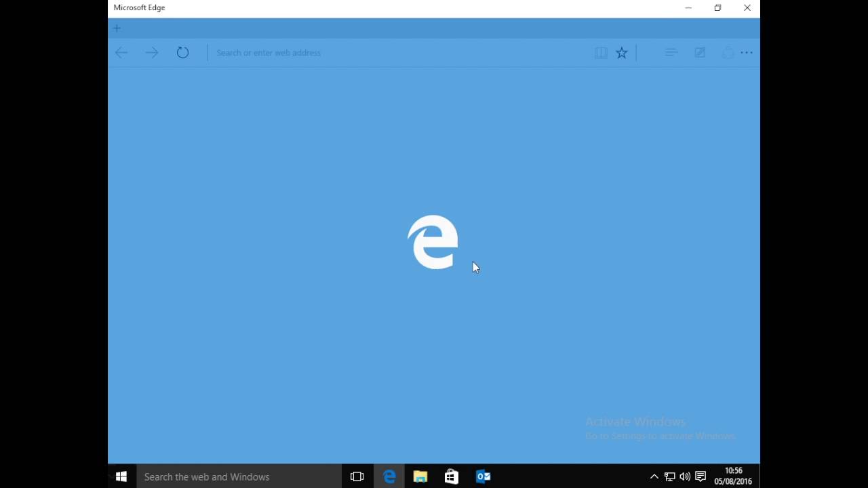The width and height of the screenshot is (868, 488).
Task: Click the Search or enter web address field
Action: pos(400,53)
